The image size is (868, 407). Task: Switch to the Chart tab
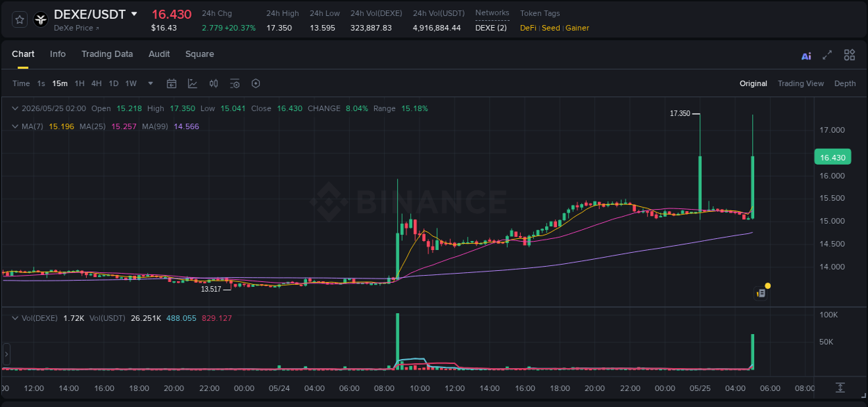coord(23,54)
